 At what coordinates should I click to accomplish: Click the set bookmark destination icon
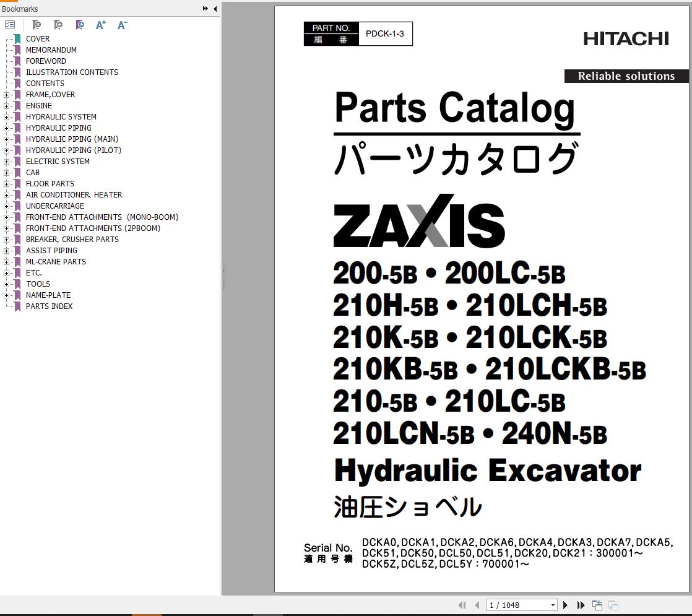coord(79,25)
